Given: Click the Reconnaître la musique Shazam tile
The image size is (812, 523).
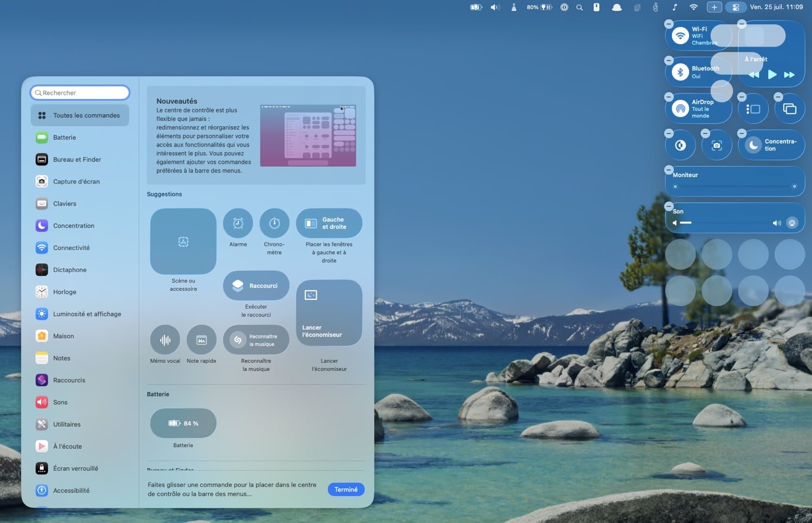Looking at the screenshot, I should (256, 340).
